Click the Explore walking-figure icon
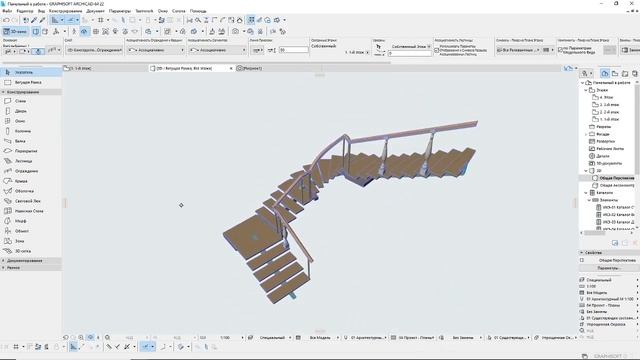This screenshot has height=360, width=640. tap(74, 31)
